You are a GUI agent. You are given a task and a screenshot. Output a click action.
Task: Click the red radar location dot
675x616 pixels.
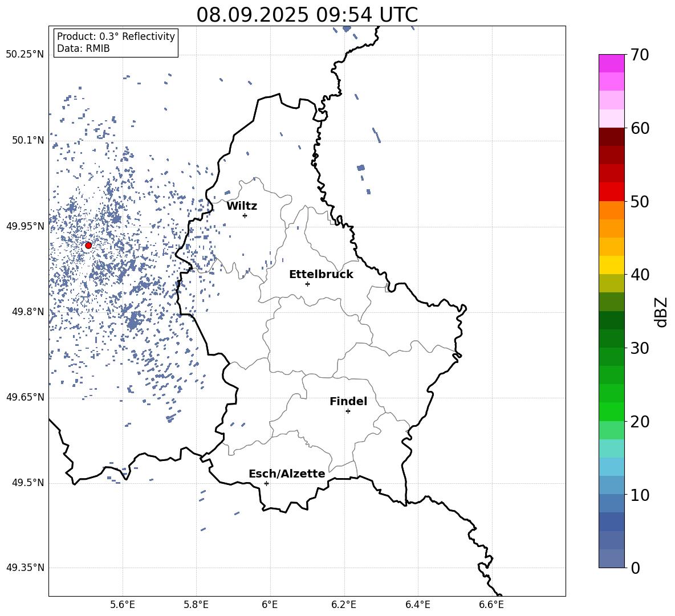[88, 246]
